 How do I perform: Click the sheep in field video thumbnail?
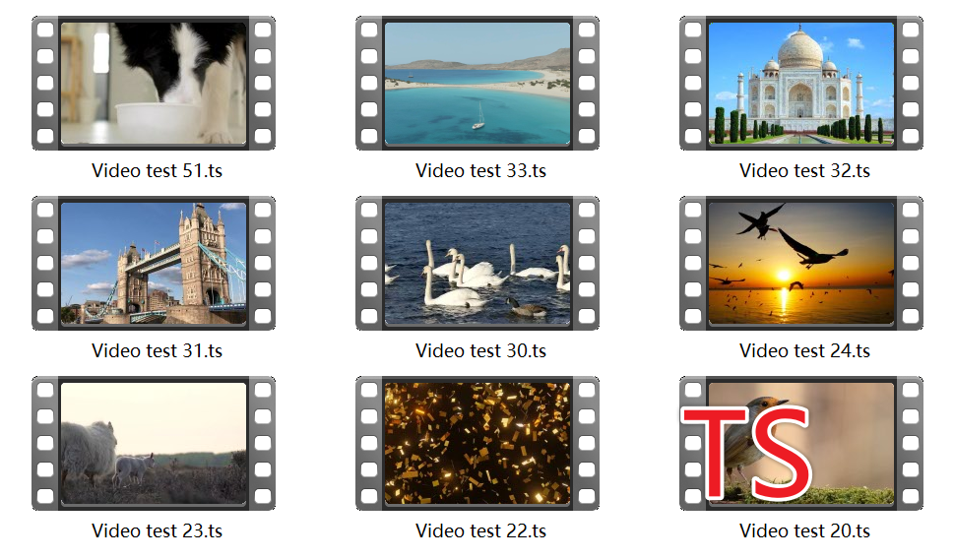click(x=153, y=444)
